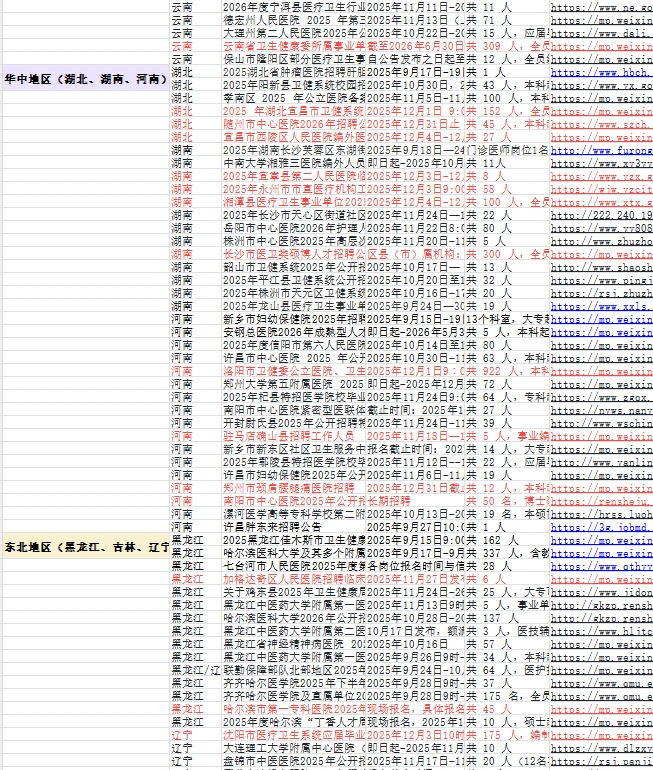The width and height of the screenshot is (653, 770).
Task: Select cell 宜昌市西陵区人民医院编外
Action: 294,137
